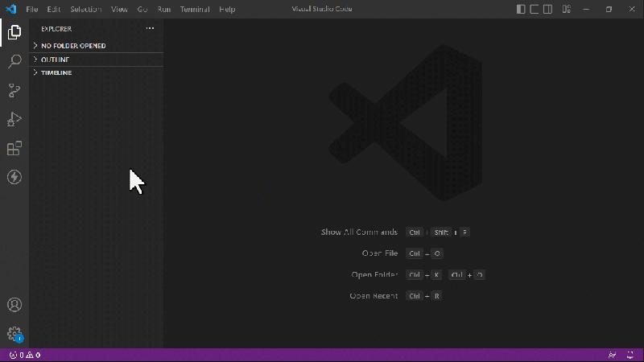Click the Visual Studio Code logo icon

tap(11, 9)
